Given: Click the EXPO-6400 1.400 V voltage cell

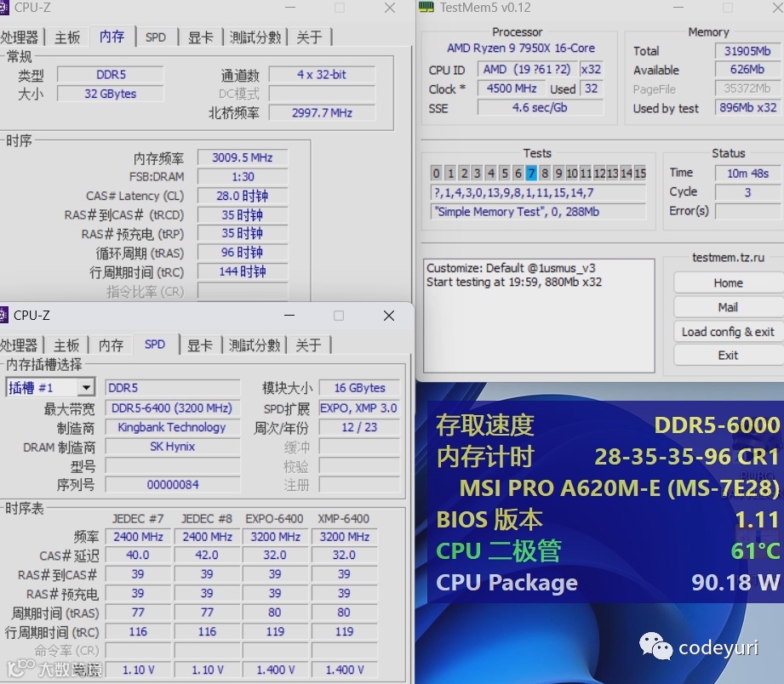Looking at the screenshot, I should click(x=276, y=670).
